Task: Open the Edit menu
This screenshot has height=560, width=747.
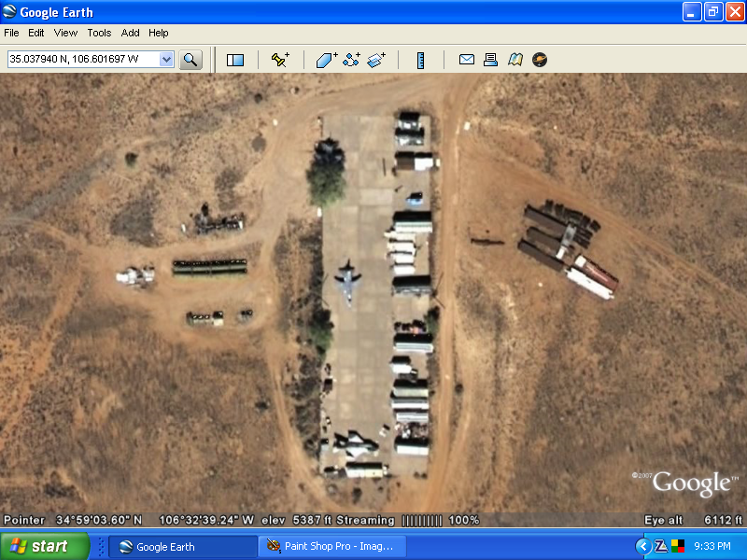Action: point(35,33)
